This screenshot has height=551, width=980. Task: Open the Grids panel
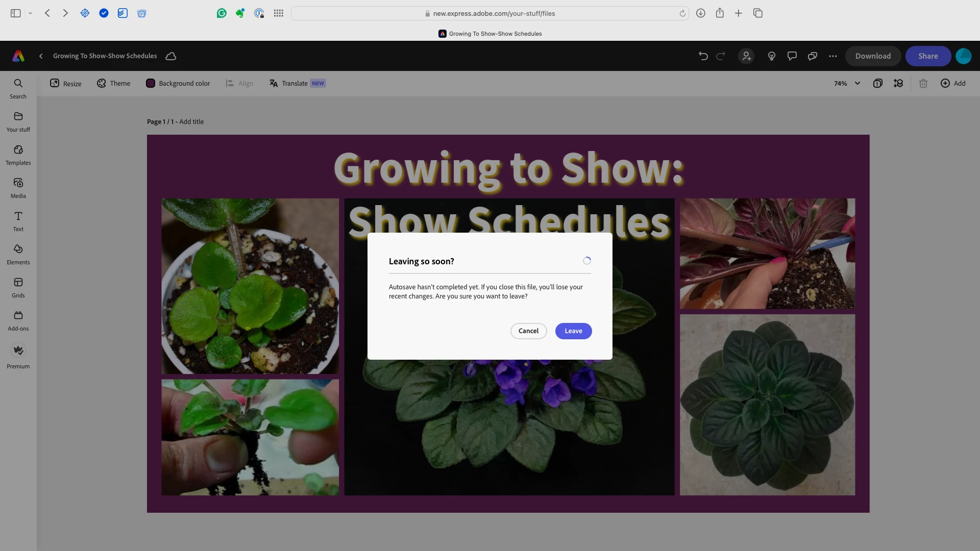point(18,288)
